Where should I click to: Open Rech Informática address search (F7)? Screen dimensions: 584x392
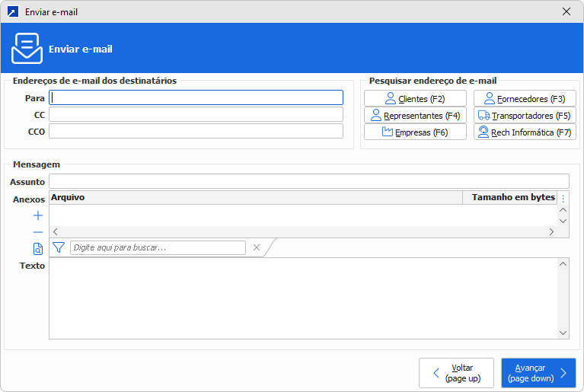[x=525, y=132]
